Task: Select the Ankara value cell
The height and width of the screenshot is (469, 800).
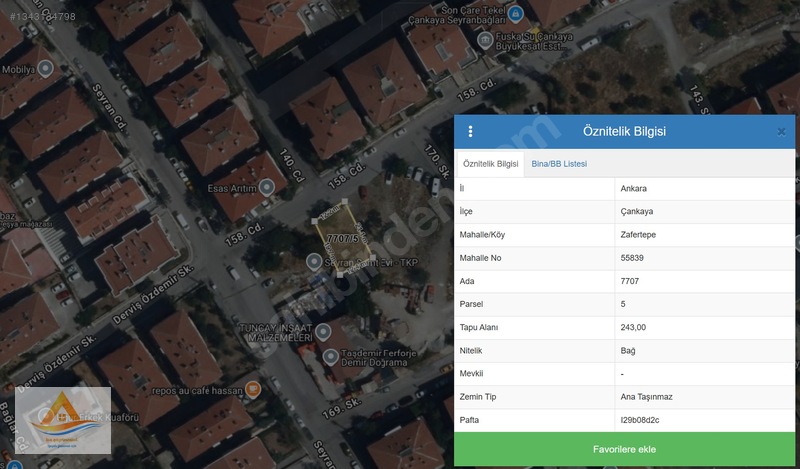Action: tap(705, 188)
